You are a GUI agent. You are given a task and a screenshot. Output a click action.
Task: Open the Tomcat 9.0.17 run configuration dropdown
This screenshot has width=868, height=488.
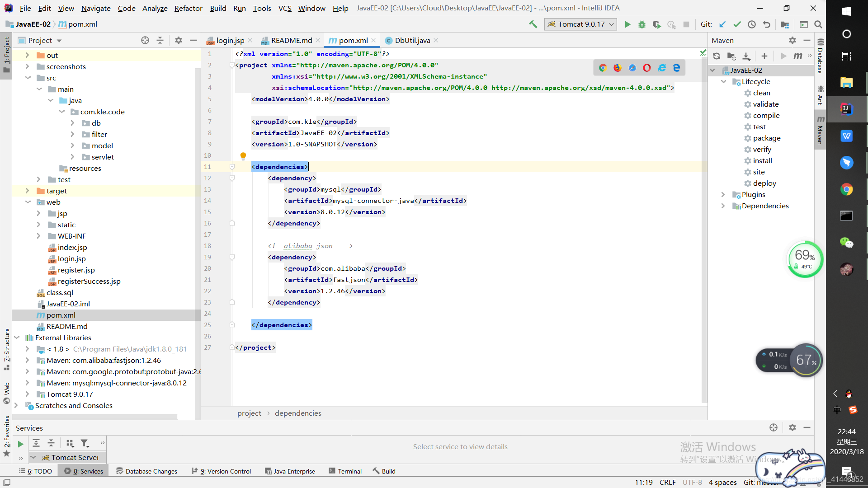pos(581,24)
